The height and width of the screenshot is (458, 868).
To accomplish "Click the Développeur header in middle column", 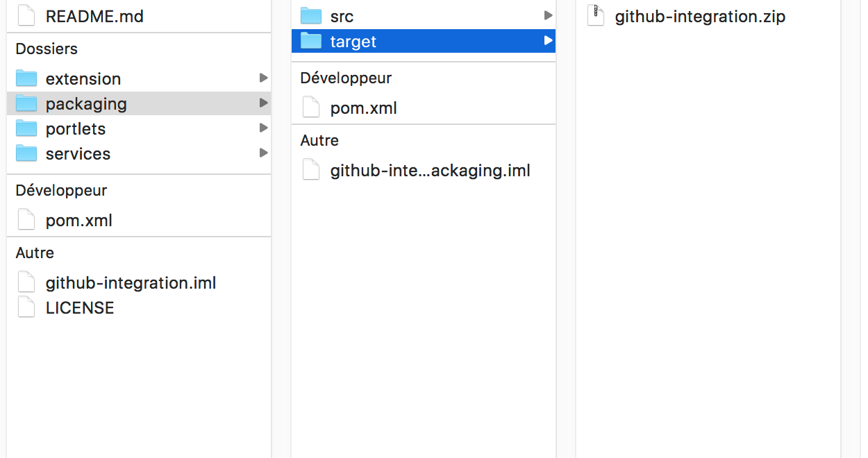I will [346, 78].
